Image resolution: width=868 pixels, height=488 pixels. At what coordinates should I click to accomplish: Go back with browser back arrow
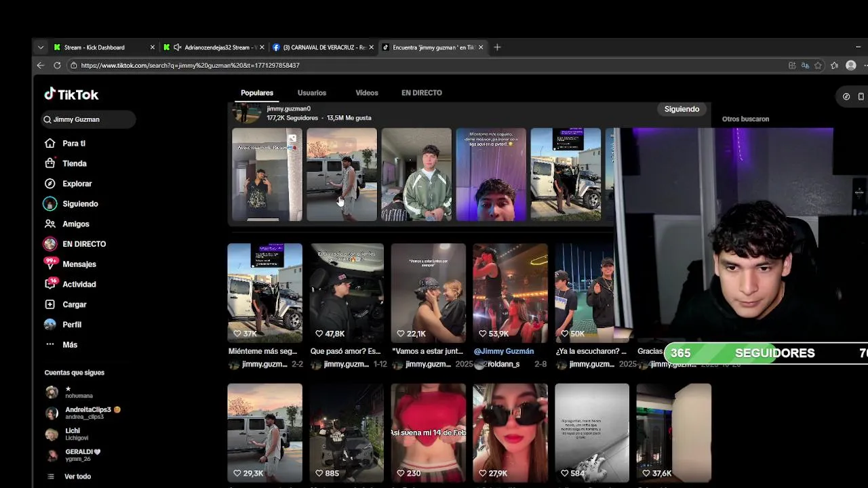point(40,65)
